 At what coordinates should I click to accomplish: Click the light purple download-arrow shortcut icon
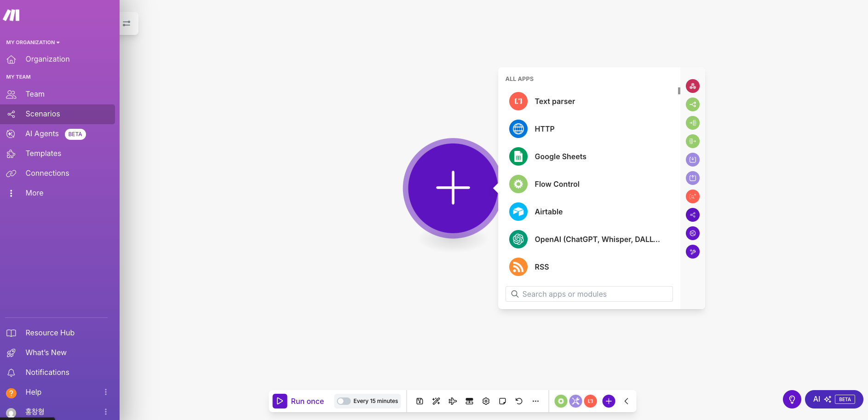click(x=693, y=160)
